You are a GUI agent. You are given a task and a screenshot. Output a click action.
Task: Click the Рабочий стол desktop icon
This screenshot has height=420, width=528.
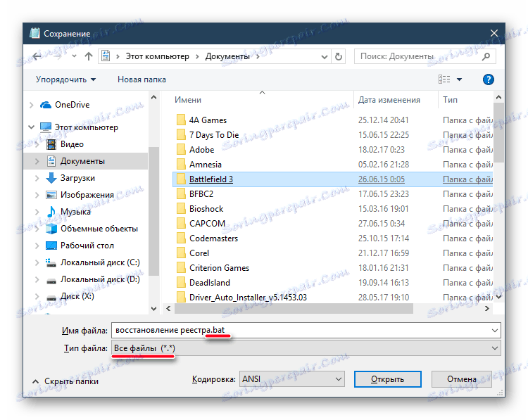(51, 246)
